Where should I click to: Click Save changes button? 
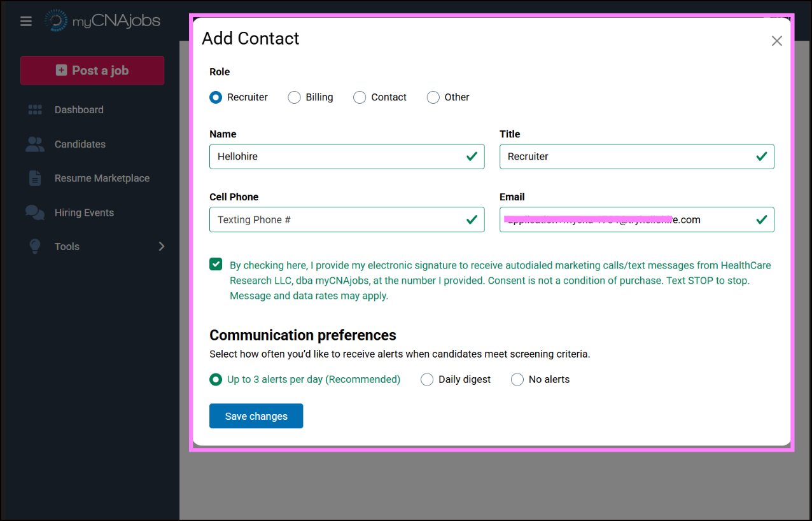256,416
